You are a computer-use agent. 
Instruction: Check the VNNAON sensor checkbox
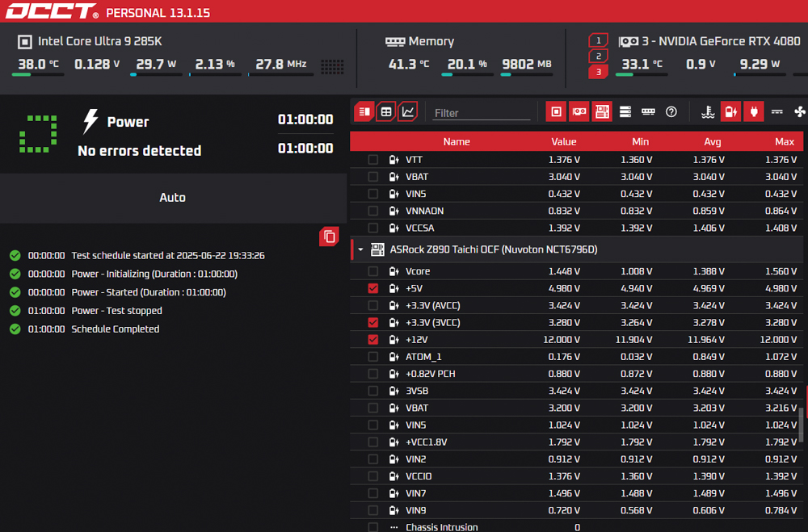point(373,211)
